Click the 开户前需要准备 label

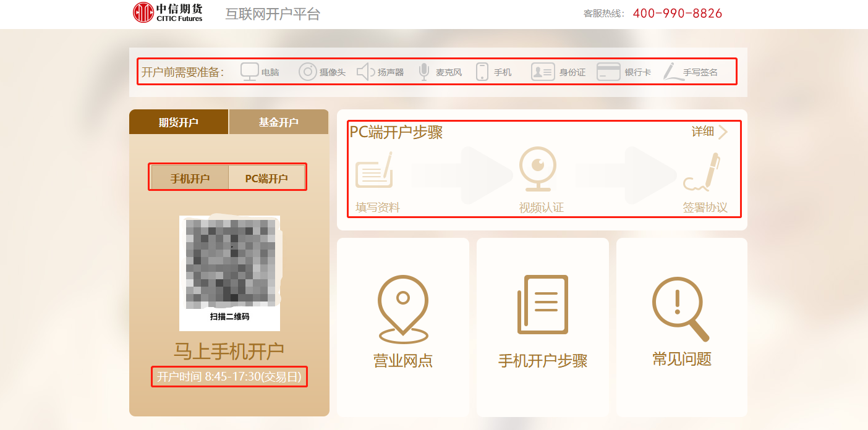[x=182, y=72]
